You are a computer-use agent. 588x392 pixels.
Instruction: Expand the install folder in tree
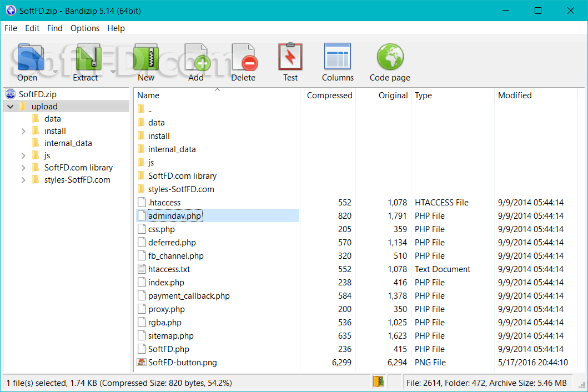click(23, 131)
